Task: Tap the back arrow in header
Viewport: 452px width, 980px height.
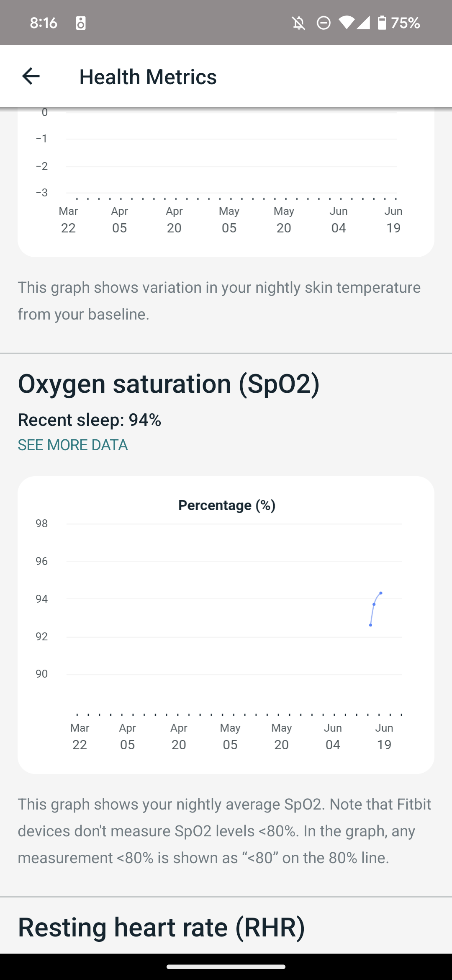Action: point(31,76)
